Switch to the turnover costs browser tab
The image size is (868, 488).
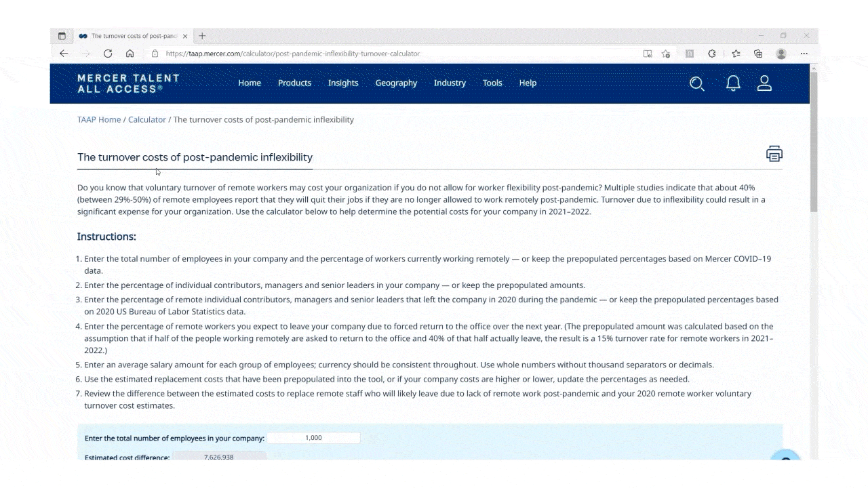click(x=132, y=36)
